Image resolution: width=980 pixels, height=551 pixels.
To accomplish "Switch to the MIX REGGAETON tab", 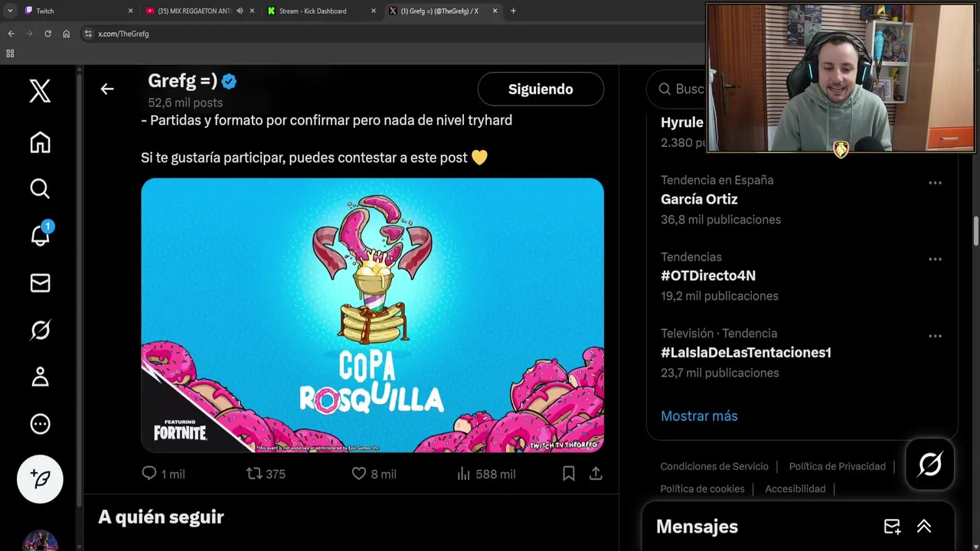I will [x=199, y=11].
